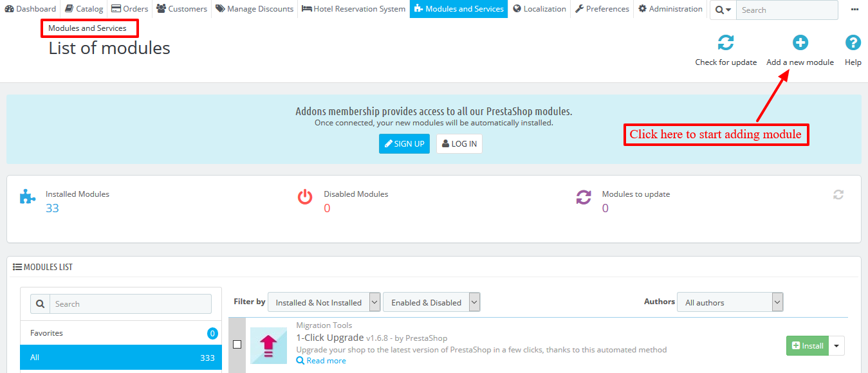This screenshot has width=868, height=373.
Task: Open Help via the question mark icon
Action: 853,43
